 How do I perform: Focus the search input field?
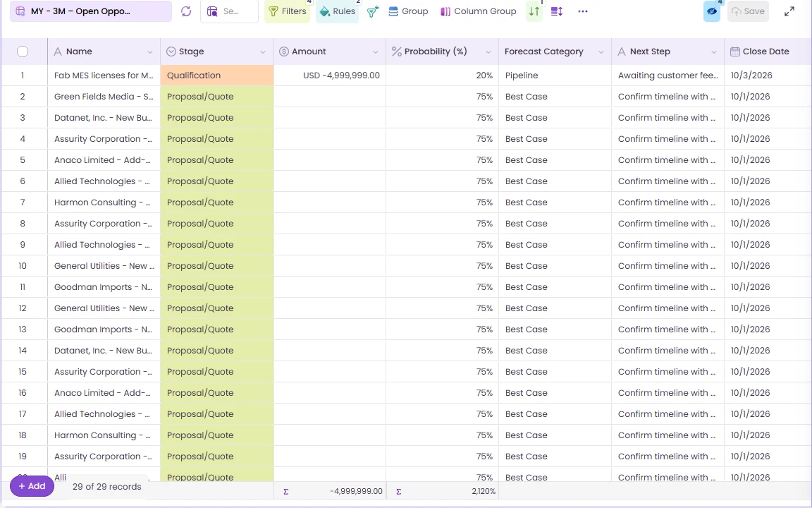pyautogui.click(x=229, y=11)
